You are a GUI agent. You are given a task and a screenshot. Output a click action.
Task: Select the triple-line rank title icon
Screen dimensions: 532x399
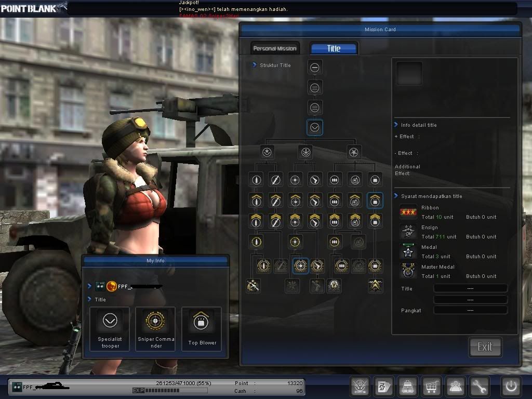pos(315,108)
